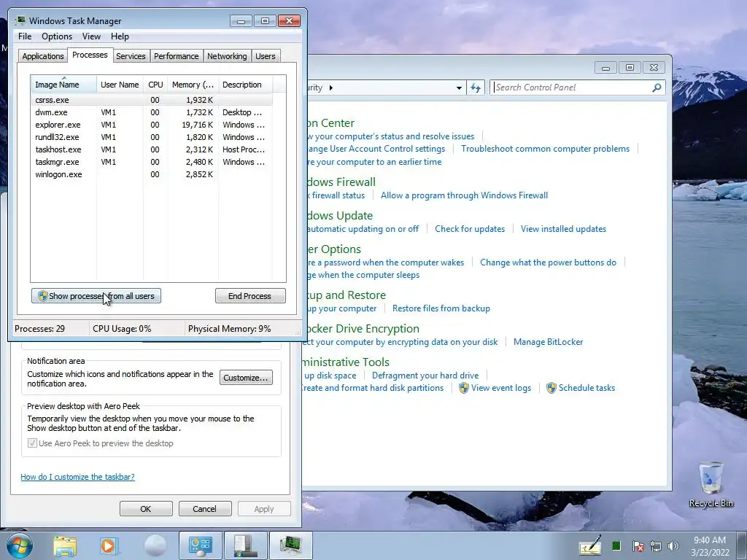Click Manage BitLocker link
Screen dimensions: 747x560
click(548, 342)
